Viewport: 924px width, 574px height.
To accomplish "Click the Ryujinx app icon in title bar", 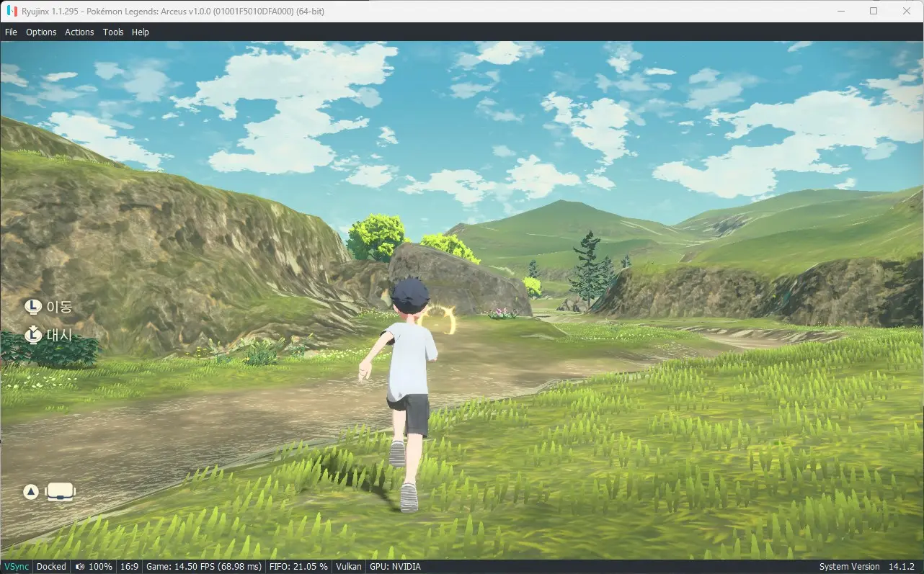I will point(12,12).
